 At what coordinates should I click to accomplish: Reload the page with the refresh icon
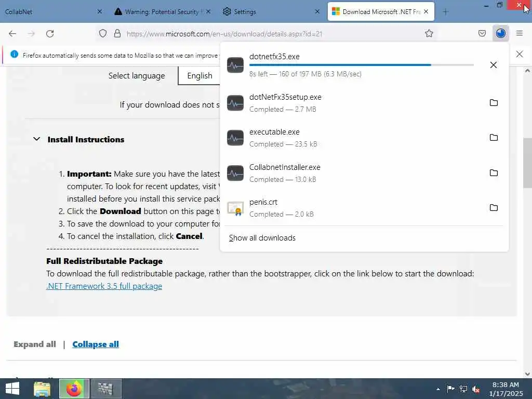[x=50, y=34]
